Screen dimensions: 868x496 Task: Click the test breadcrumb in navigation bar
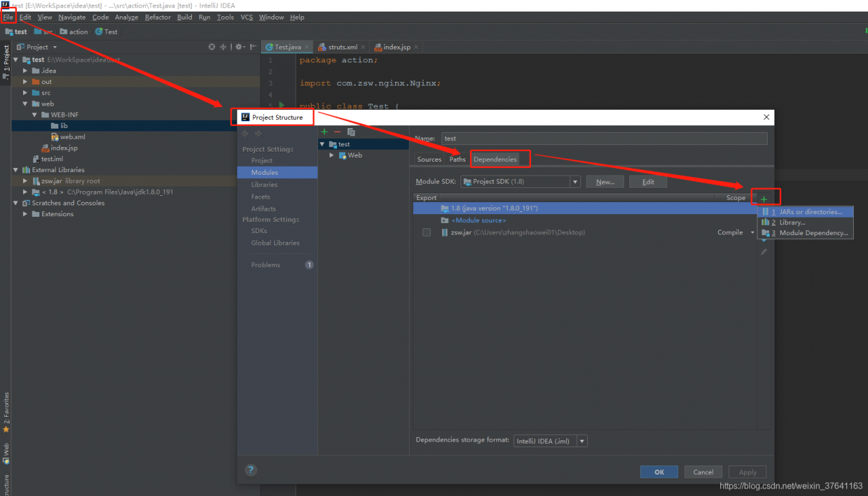[x=16, y=32]
